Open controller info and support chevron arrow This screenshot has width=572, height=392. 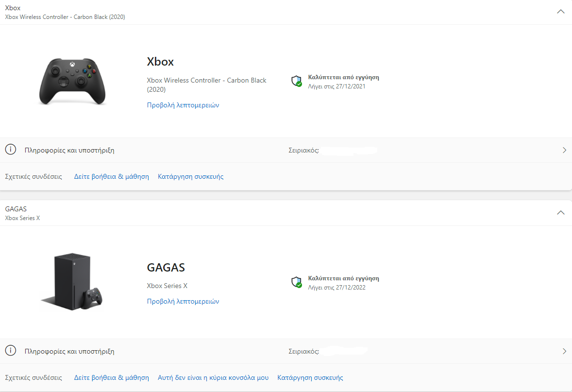pos(564,150)
